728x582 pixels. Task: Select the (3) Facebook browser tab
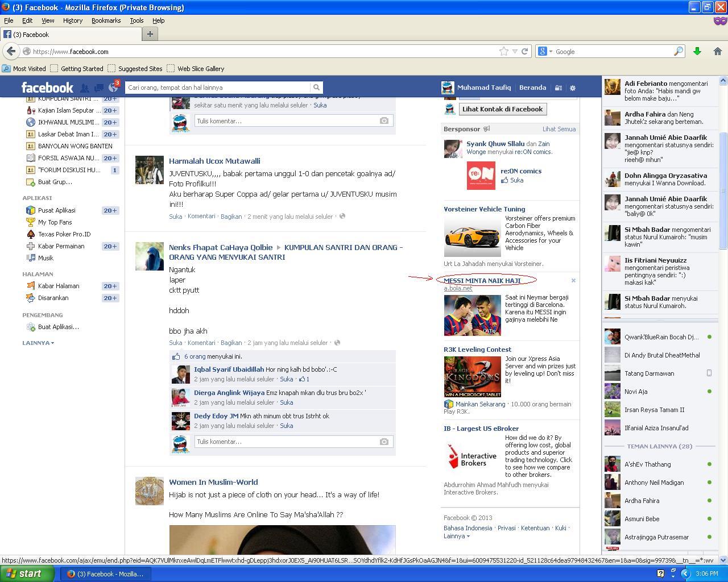[71, 34]
